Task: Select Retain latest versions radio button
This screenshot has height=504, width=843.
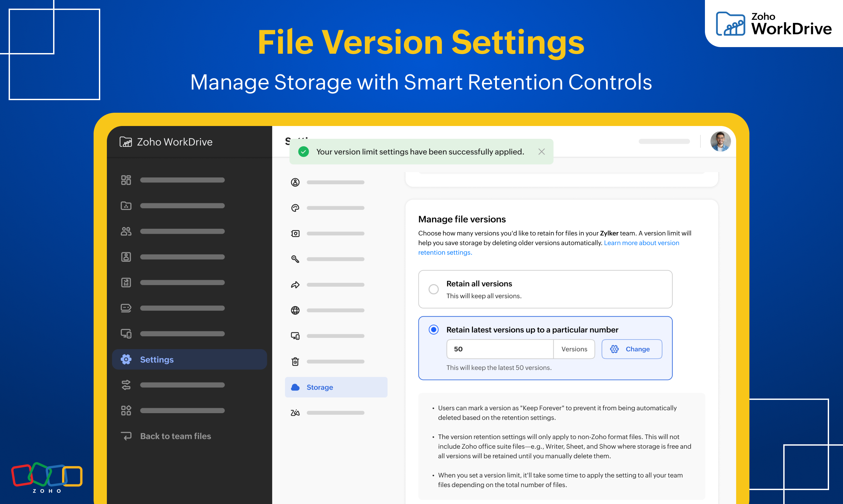Action: 433,330
